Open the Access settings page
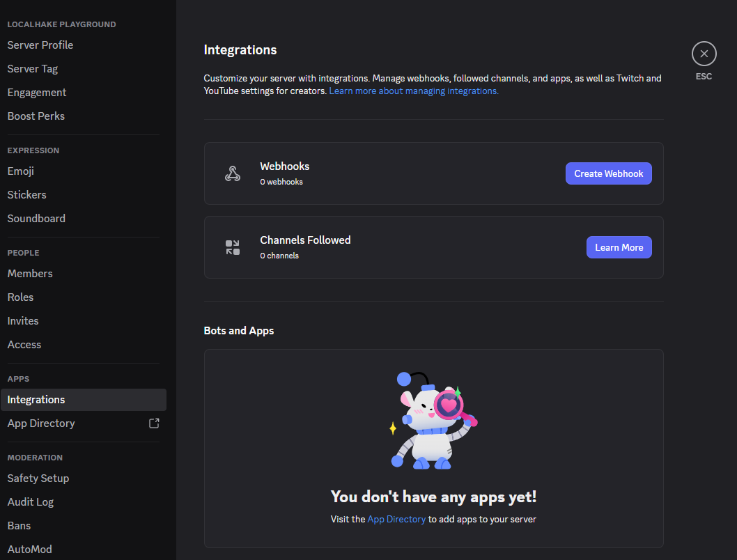This screenshot has height=560, width=737. (24, 344)
